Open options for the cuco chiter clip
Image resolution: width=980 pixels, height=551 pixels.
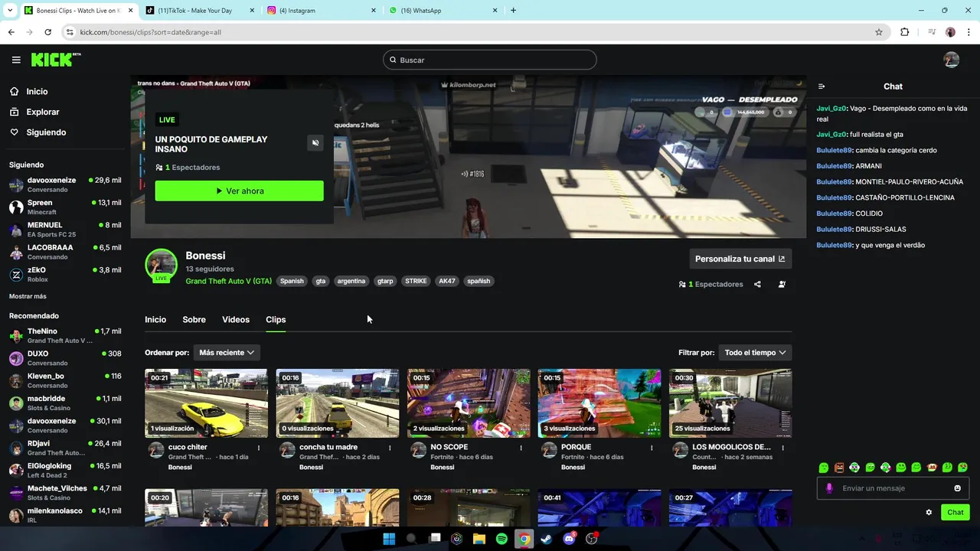259,448
